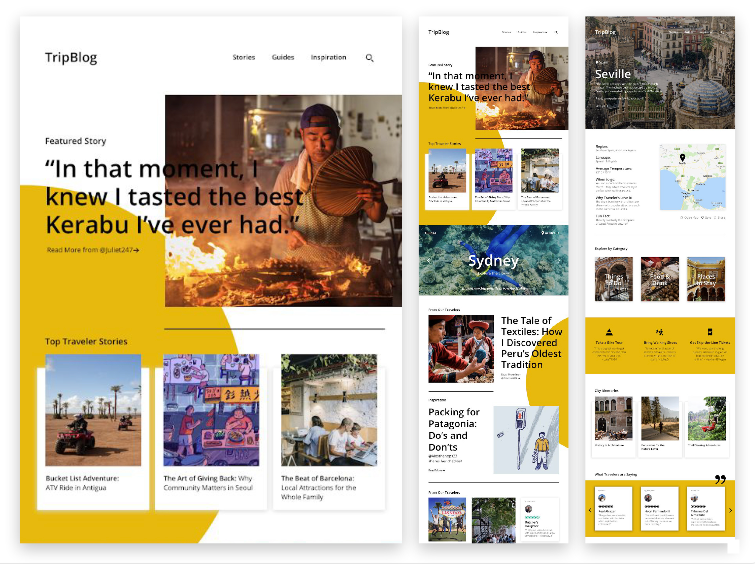This screenshot has width=755, height=564.
Task: Click the TripBlog logo over the Seville photo
Action: (605, 32)
